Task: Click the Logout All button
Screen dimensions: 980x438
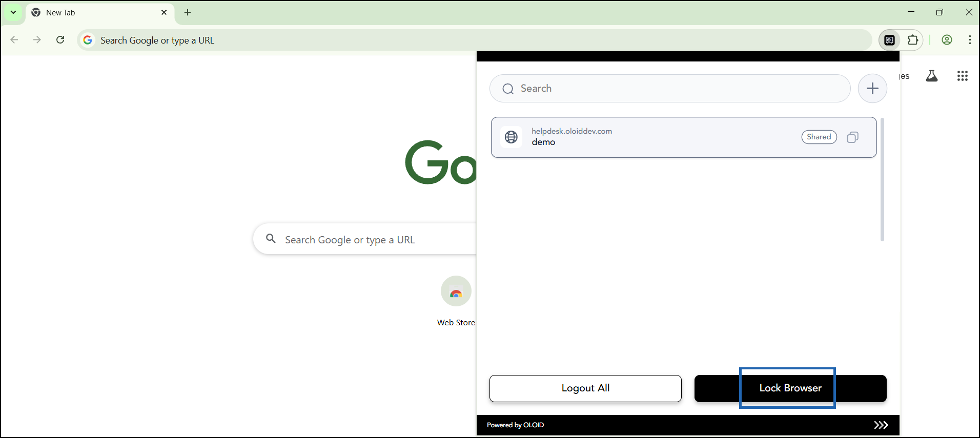Action: [585, 388]
